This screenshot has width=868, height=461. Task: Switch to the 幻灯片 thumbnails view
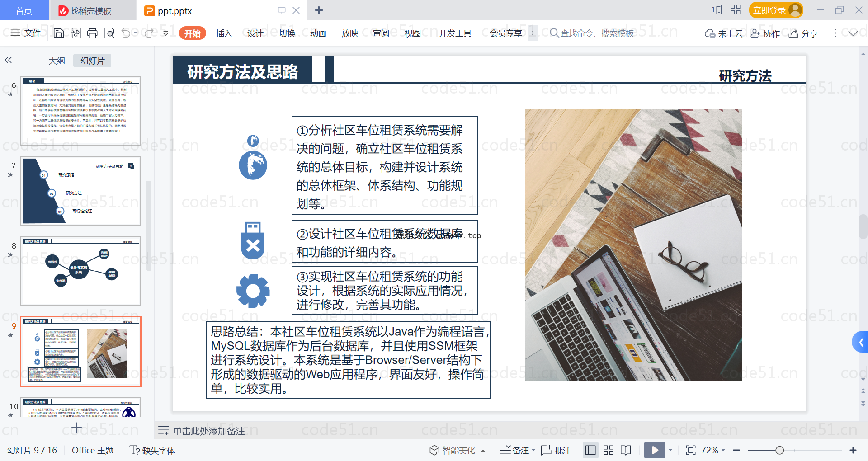92,61
